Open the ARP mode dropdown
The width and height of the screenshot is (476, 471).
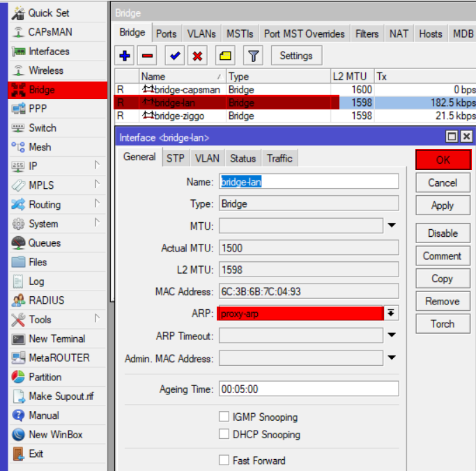click(x=392, y=314)
